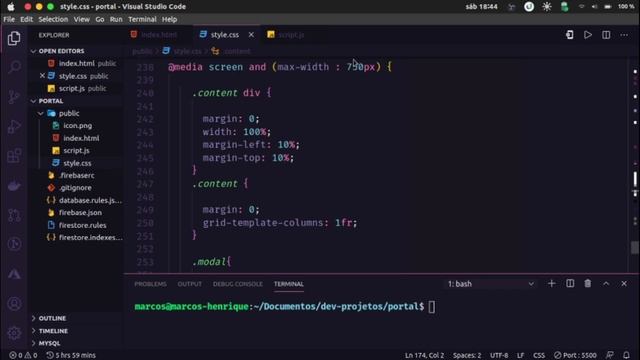640x360 pixels.
Task: Switch to the Problems panel tab
Action: click(150, 284)
